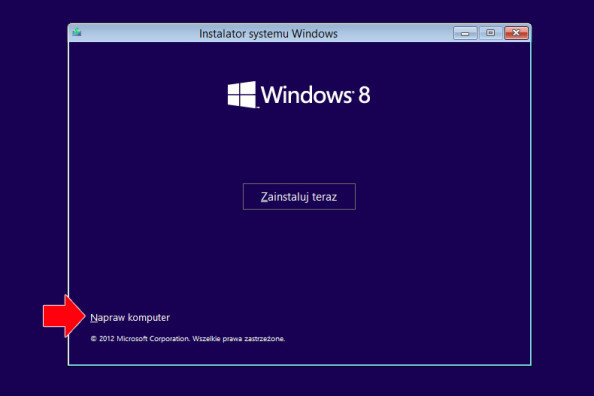Screen dimensions: 594x396
Task: Click the Windows 8 logo
Action: pyautogui.click(x=299, y=94)
